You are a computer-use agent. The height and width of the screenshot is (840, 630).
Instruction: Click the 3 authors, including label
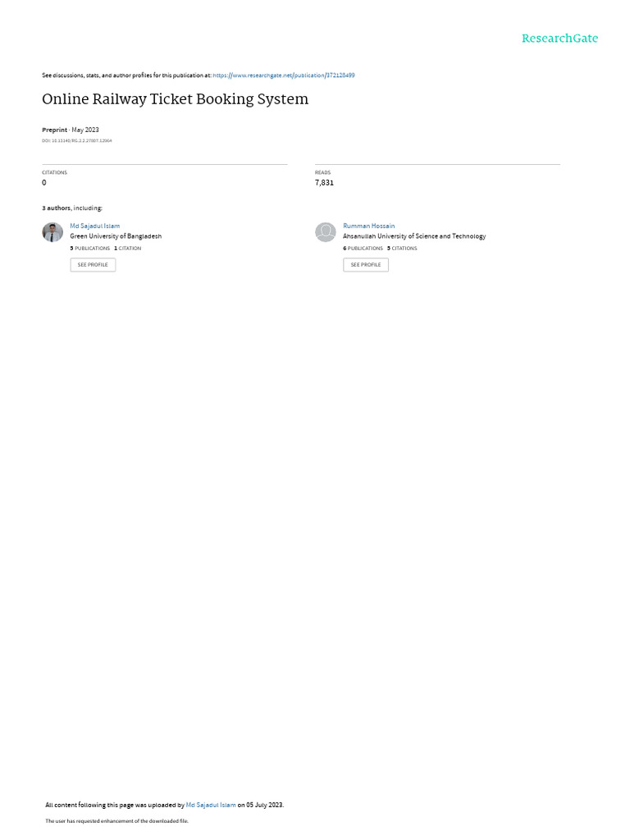pos(72,208)
